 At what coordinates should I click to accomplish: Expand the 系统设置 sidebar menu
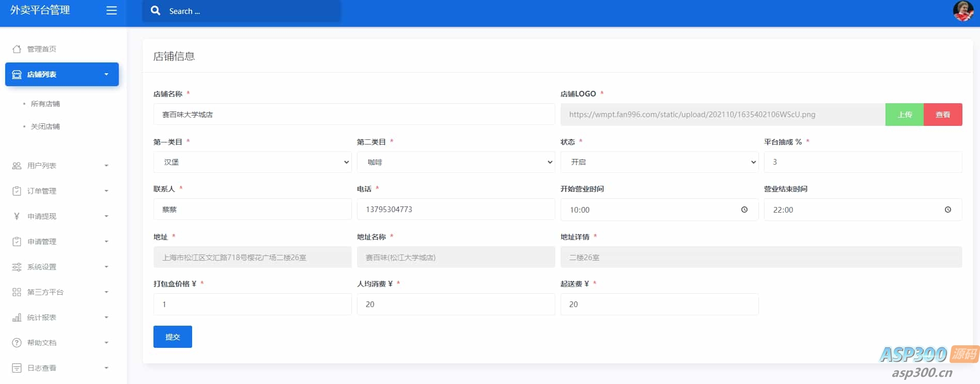[x=61, y=267]
